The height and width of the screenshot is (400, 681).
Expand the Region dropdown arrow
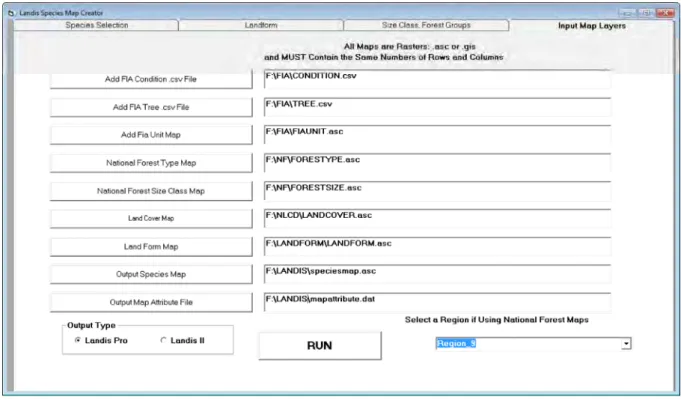[626, 344]
